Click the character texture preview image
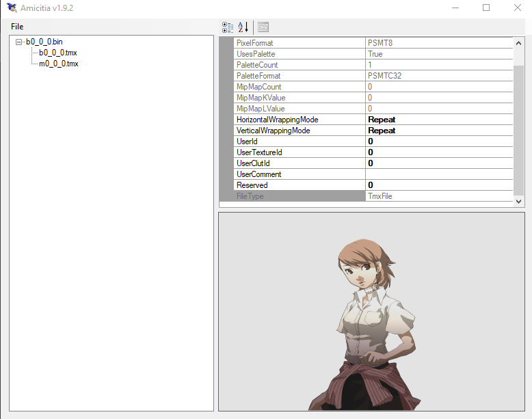Image resolution: width=532 pixels, height=419 pixels. coord(371,312)
